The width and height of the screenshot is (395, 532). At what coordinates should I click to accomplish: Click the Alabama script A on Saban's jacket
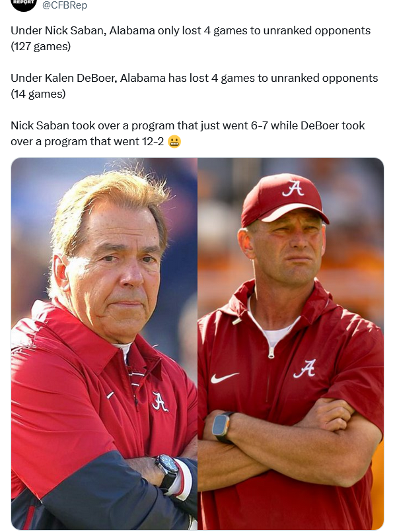(159, 401)
